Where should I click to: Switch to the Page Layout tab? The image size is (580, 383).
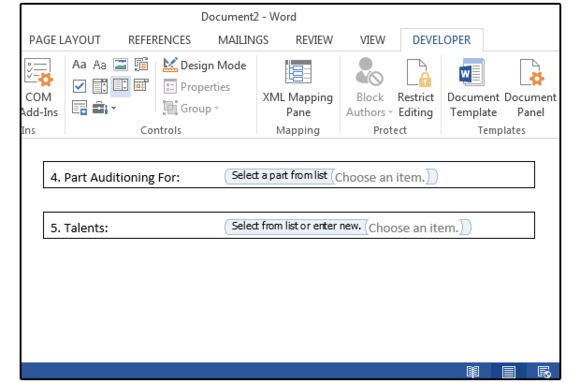(x=65, y=40)
